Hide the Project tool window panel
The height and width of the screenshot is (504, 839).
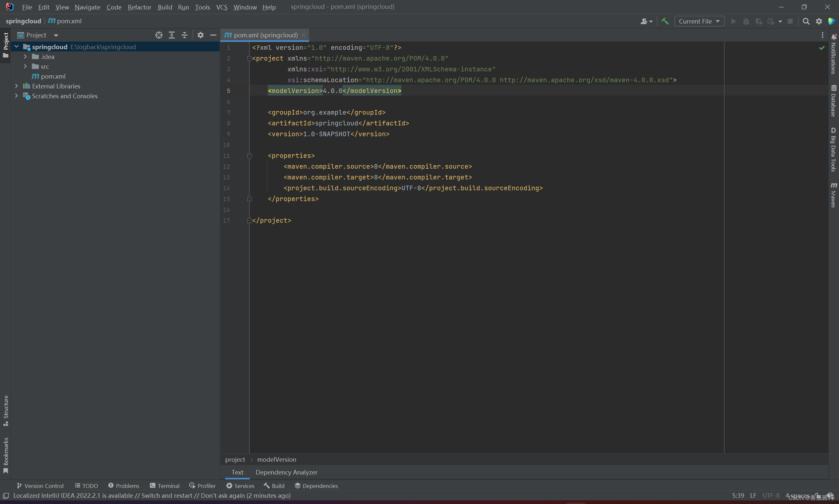(213, 35)
